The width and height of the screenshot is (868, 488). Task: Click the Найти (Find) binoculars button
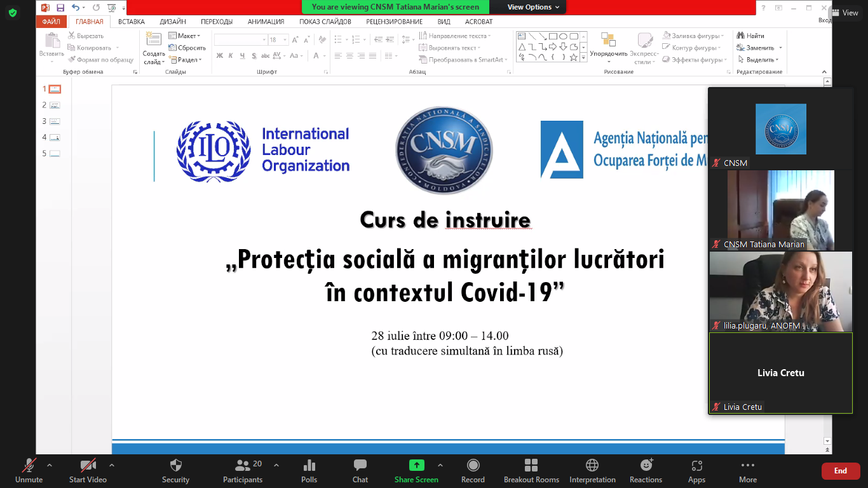(x=751, y=36)
